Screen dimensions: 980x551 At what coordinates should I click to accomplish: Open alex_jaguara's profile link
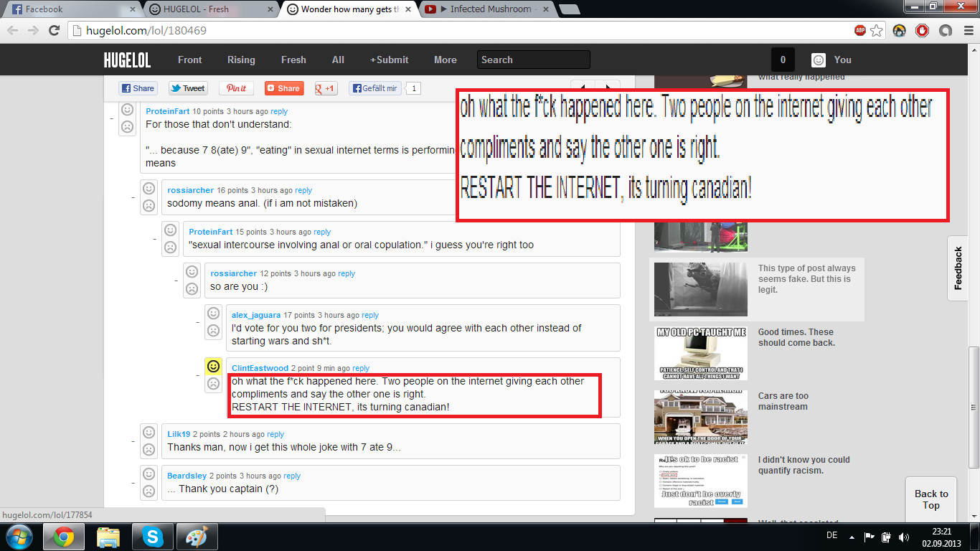(x=256, y=315)
